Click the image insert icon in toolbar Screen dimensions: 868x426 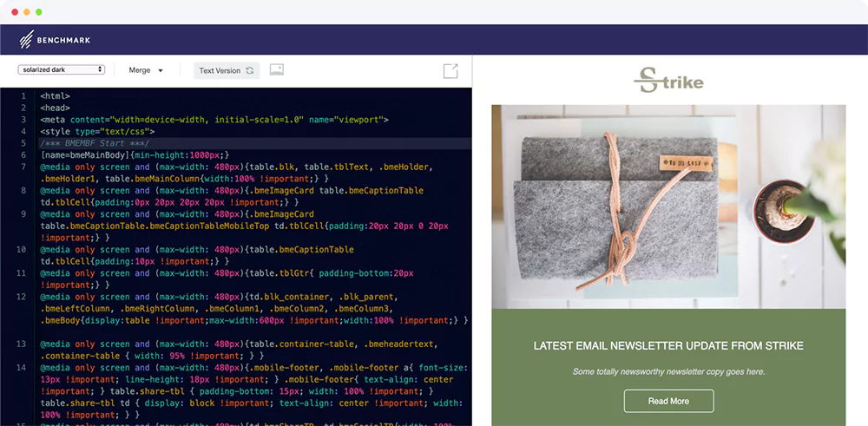point(277,69)
